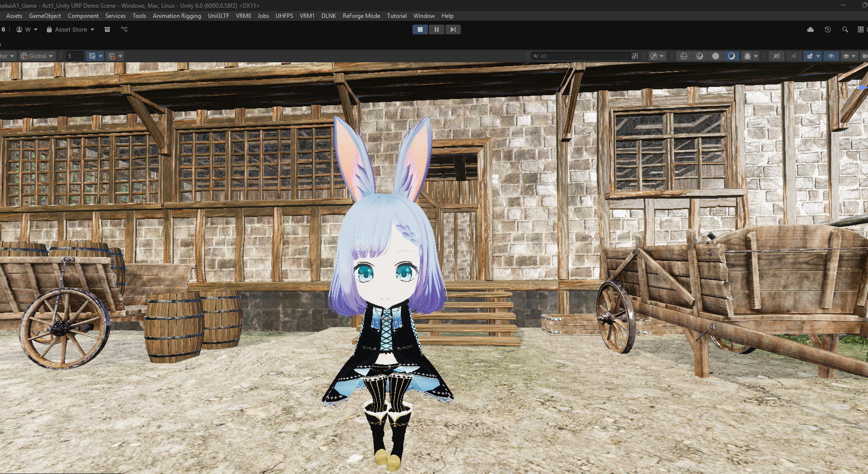This screenshot has width=868, height=474.
Task: Toggle hidden objects visibility eye
Action: pyautogui.click(x=831, y=56)
